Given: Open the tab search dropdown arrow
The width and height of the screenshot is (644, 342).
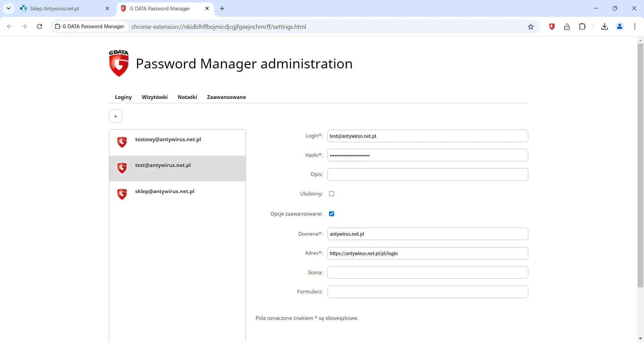Looking at the screenshot, I should (x=9, y=8).
